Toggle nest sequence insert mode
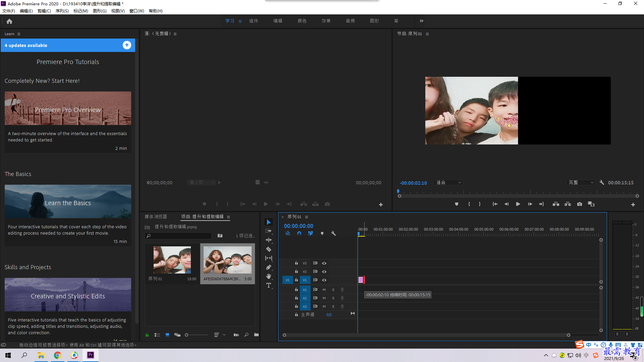Image resolution: width=644 pixels, height=362 pixels. tap(288, 233)
